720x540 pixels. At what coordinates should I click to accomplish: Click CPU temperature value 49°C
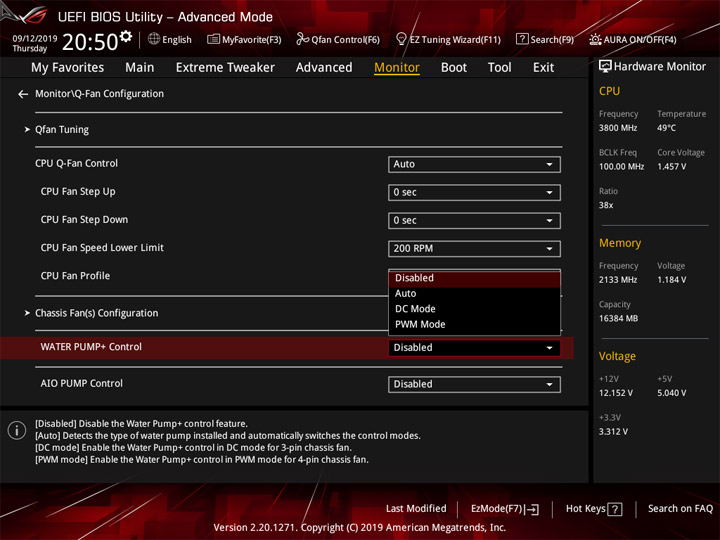(666, 128)
